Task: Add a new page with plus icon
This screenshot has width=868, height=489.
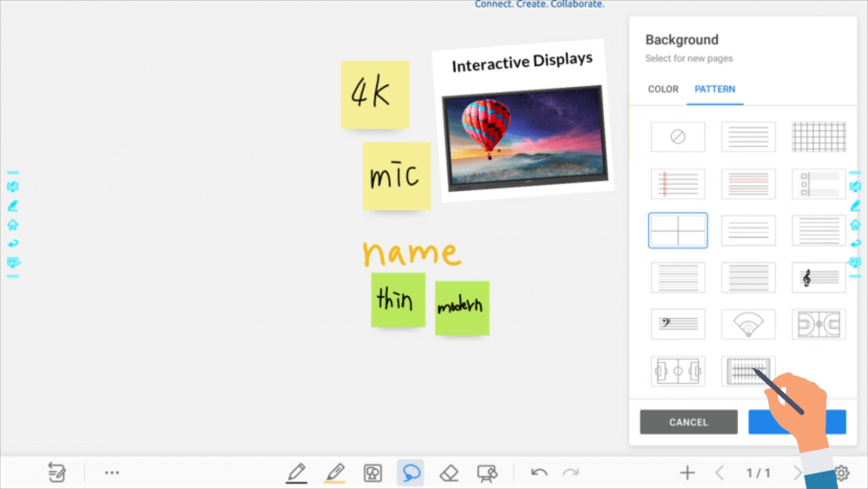Action: pyautogui.click(x=687, y=472)
